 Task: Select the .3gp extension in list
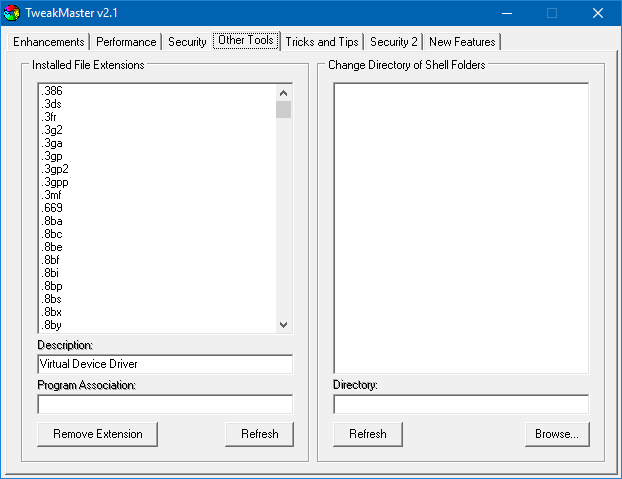52,156
